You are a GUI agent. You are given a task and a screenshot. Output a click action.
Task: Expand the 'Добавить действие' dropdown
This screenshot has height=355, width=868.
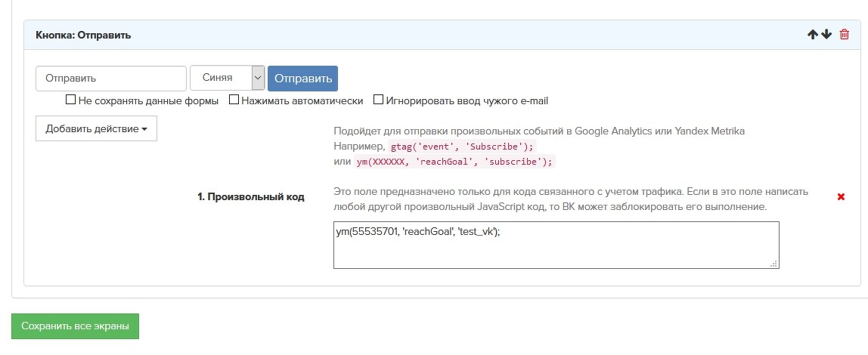(x=96, y=128)
